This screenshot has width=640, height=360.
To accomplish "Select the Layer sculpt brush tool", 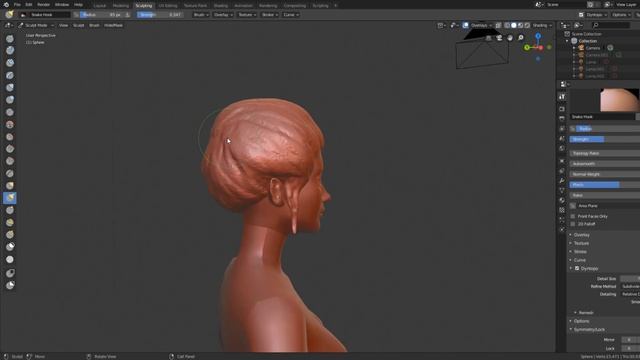I will (x=10, y=76).
